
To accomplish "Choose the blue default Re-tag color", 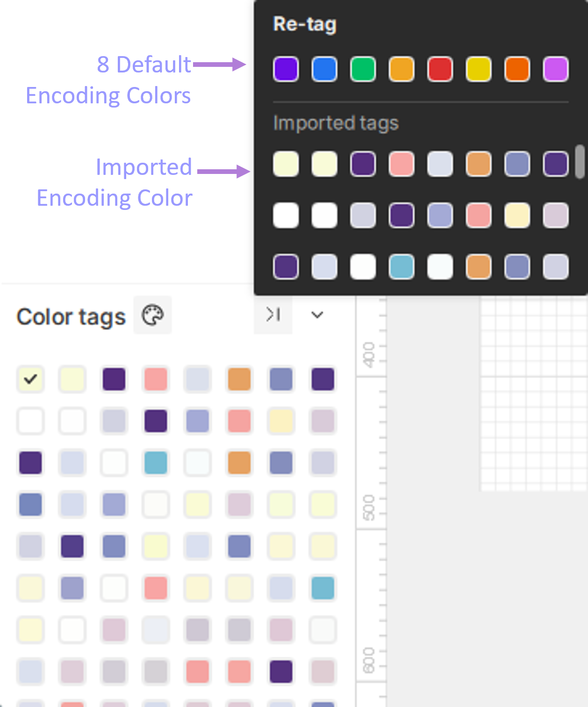I will point(324,69).
